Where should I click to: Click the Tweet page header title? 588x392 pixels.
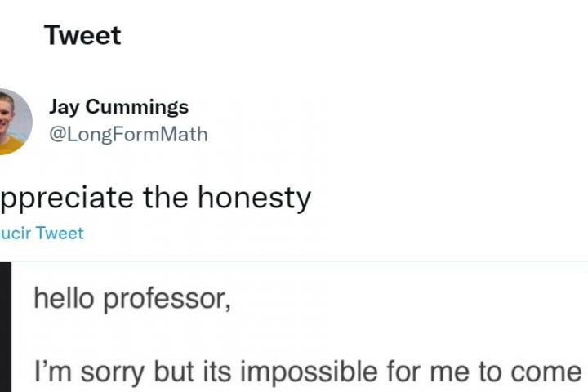point(82,36)
